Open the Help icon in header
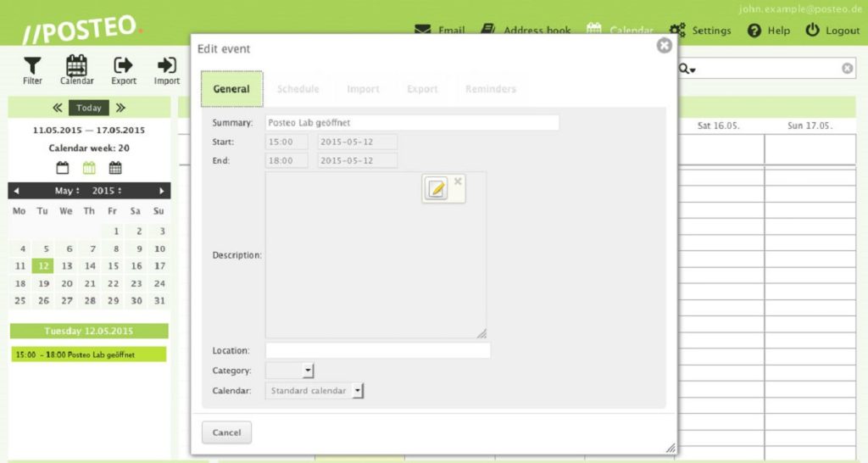Viewport: 868px width, 463px height. 754,31
